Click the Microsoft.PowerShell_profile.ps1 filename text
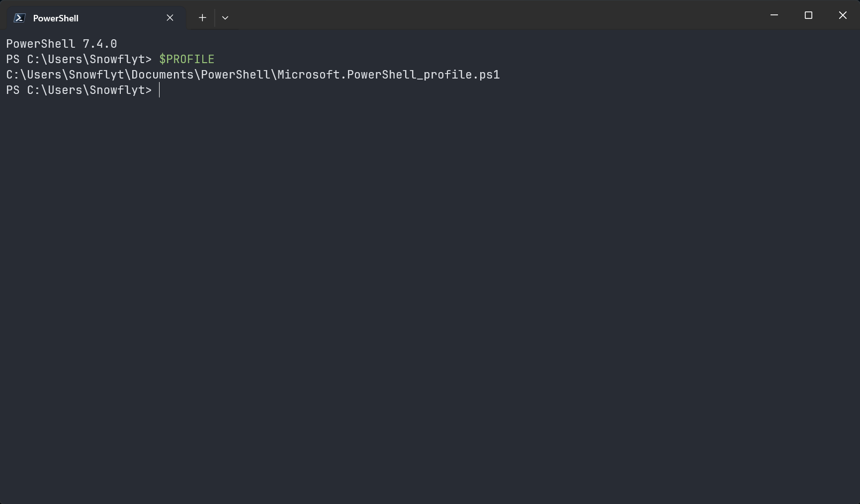This screenshot has width=860, height=504. click(388, 75)
